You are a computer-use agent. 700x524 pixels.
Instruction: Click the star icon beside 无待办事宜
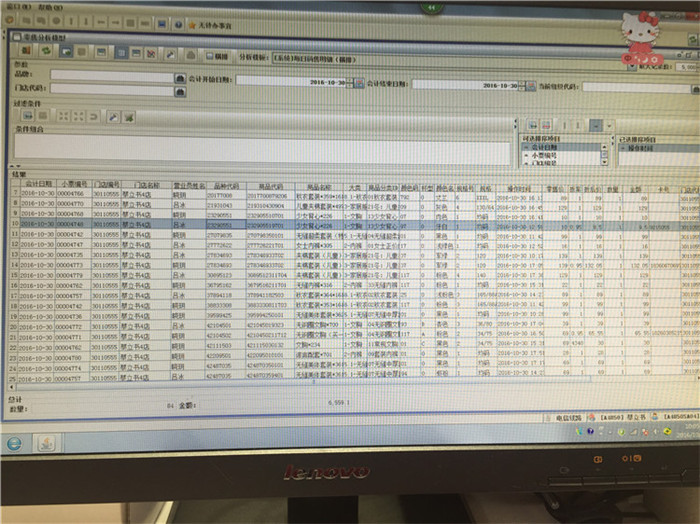click(190, 23)
